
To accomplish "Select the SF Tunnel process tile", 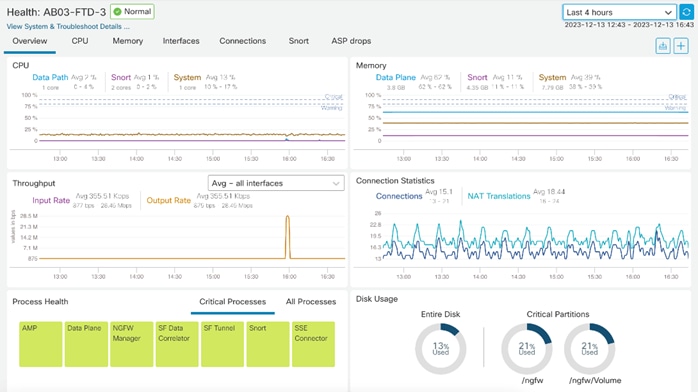I will tap(222, 344).
